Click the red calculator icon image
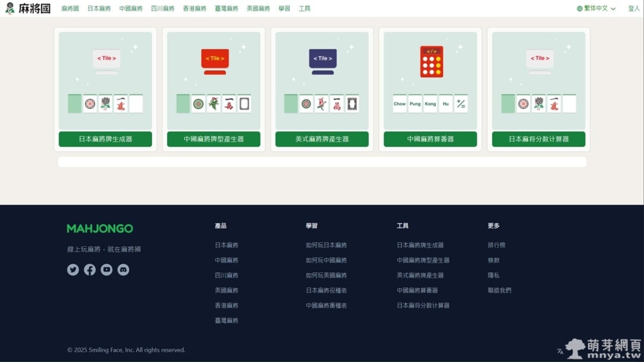The image size is (644, 362). pos(431,62)
